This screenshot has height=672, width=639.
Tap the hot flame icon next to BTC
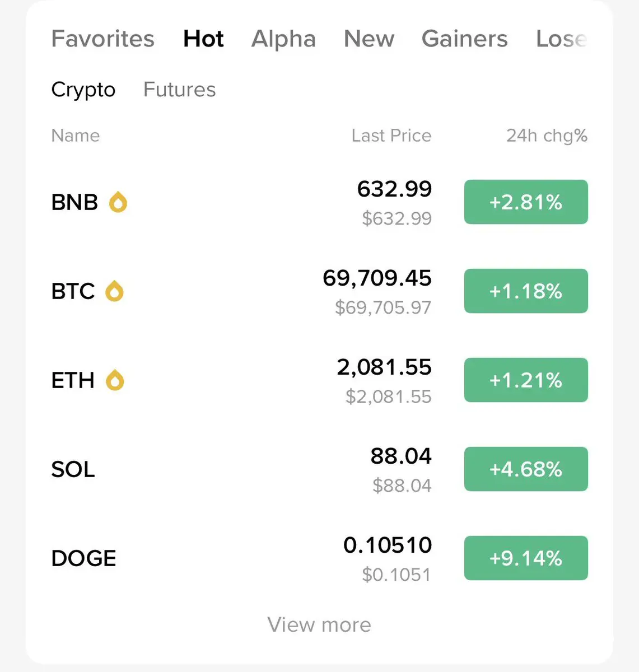point(114,291)
